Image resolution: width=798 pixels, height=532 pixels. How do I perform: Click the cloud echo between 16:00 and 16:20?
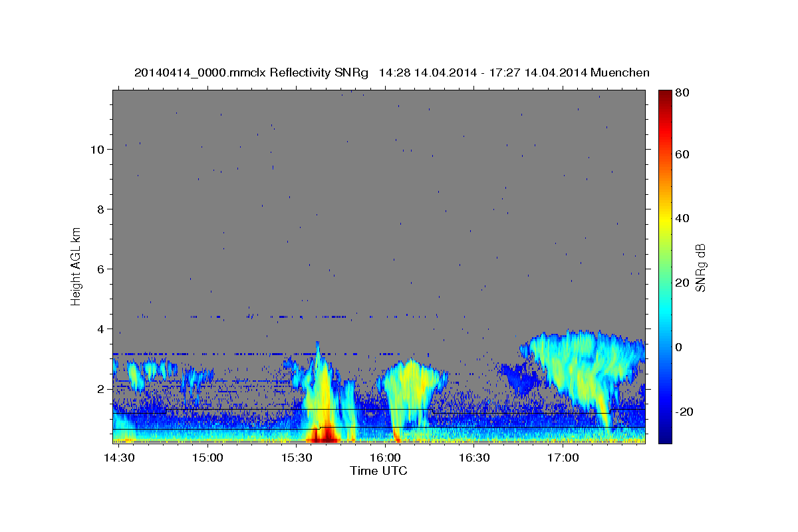[x=411, y=392]
